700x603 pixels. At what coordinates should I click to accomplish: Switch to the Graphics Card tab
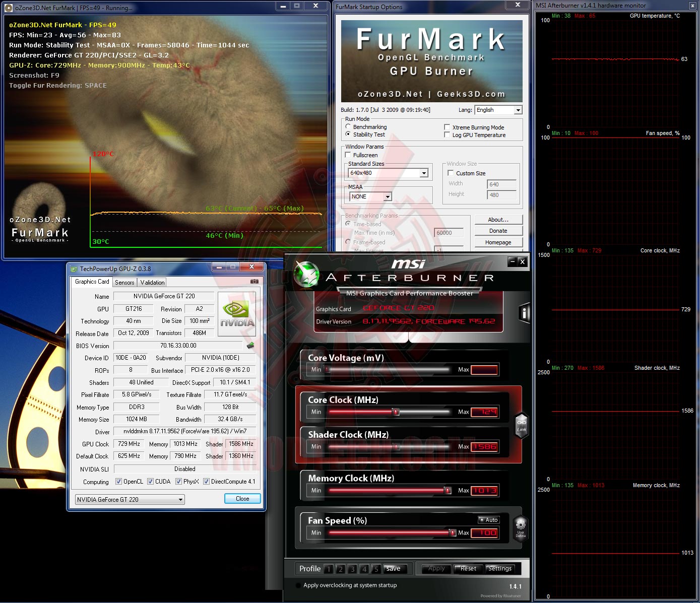pos(92,282)
